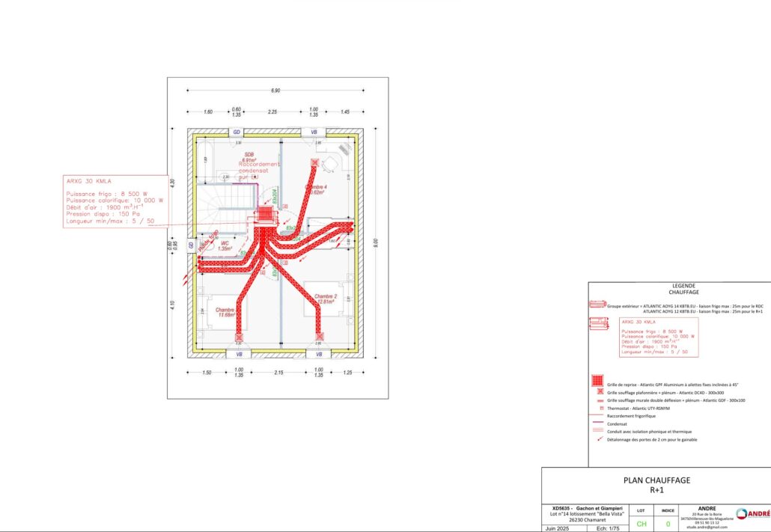
Task: Click the 2.15 bottom dimension
Action: 278,373
